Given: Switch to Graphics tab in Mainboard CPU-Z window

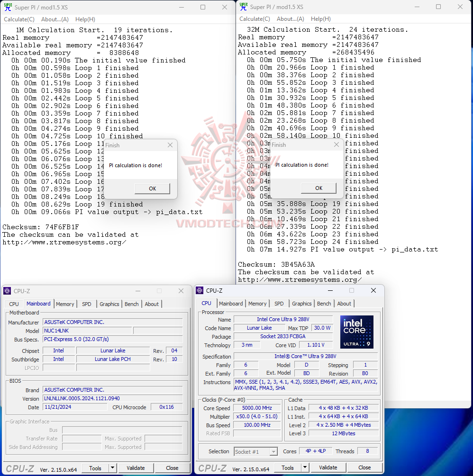Looking at the screenshot, I should (109, 304).
